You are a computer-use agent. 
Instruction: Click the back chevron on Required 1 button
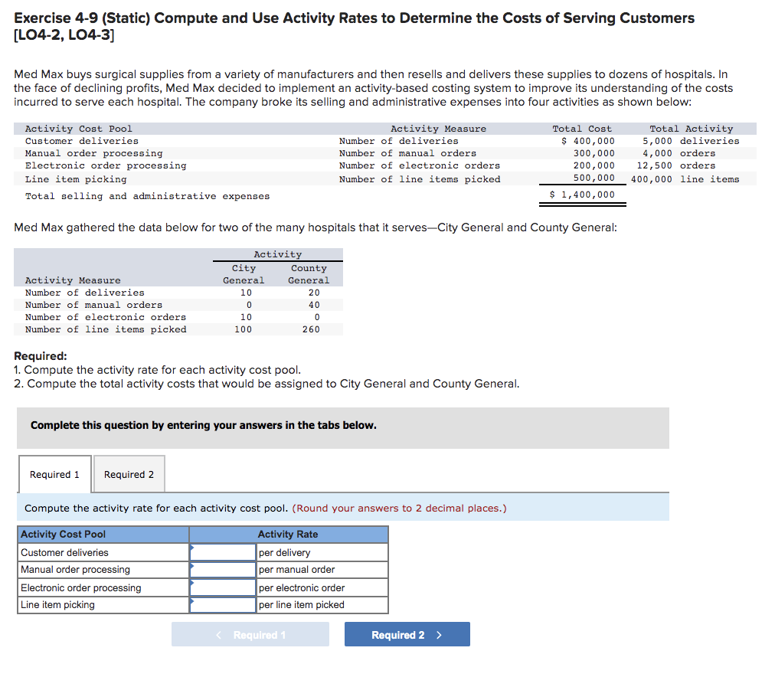pos(217,634)
